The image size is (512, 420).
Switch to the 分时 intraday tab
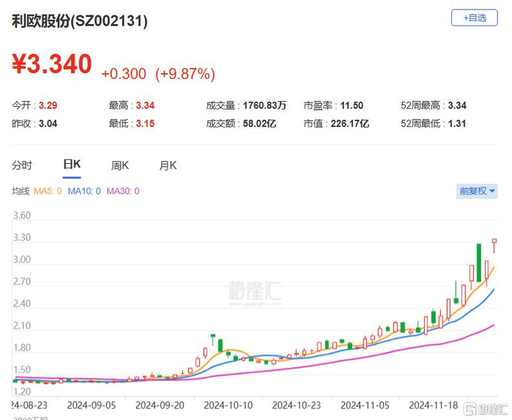coord(22,165)
